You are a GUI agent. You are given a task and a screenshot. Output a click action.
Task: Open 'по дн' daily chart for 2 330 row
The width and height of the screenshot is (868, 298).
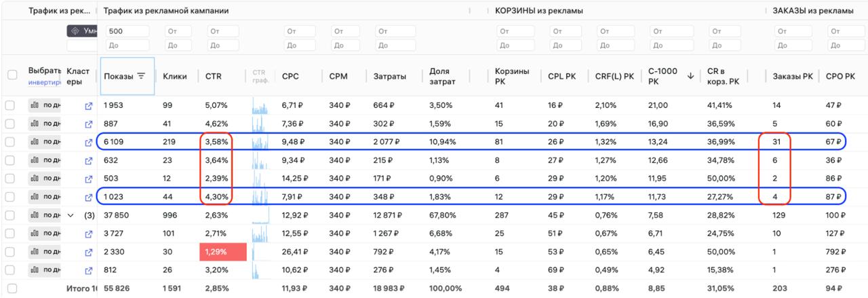[44, 252]
